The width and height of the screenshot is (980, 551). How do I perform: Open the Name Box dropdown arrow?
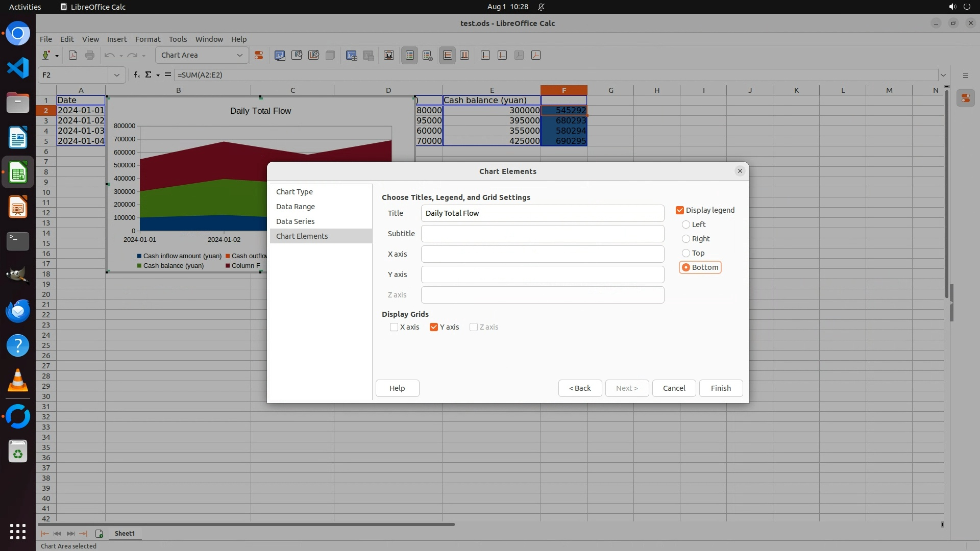coord(117,75)
